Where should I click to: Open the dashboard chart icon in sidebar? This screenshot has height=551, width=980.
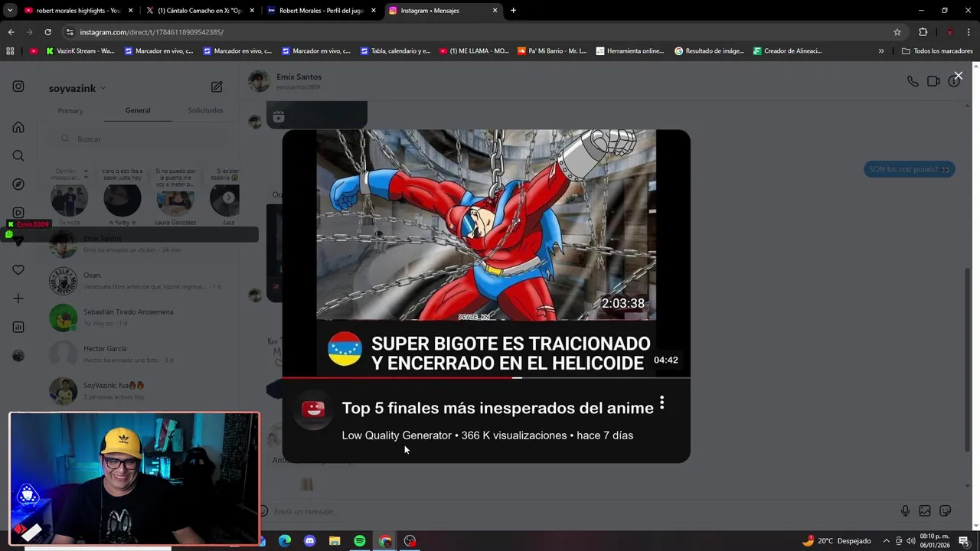(x=18, y=327)
